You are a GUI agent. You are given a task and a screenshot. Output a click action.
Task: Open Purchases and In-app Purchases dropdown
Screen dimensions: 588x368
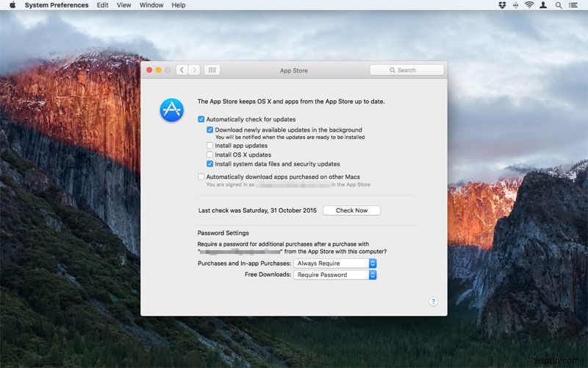click(x=335, y=263)
